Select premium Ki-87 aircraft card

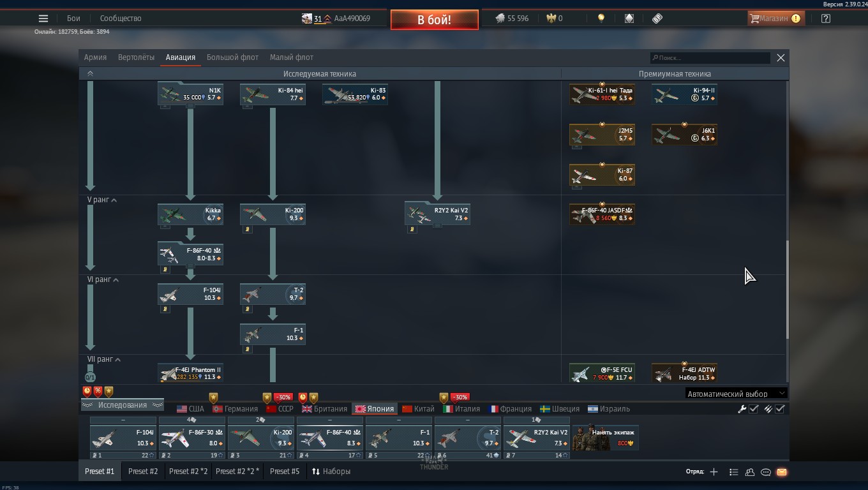(602, 175)
